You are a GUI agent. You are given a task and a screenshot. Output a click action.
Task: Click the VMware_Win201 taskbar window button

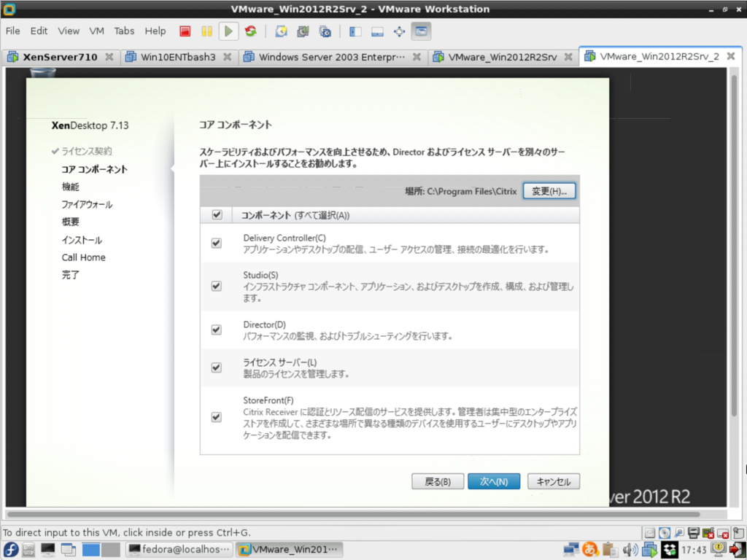pos(289,550)
